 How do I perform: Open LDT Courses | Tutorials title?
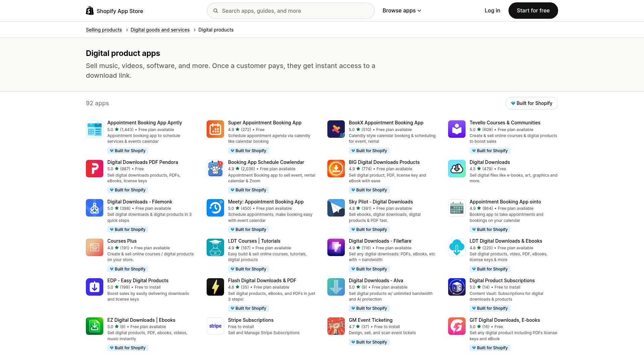coord(254,241)
